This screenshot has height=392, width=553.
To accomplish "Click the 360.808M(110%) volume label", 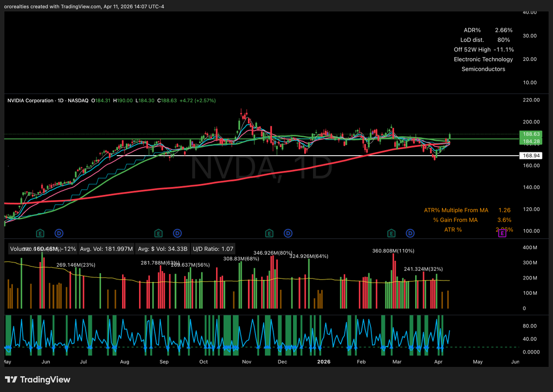I will pyautogui.click(x=394, y=251).
